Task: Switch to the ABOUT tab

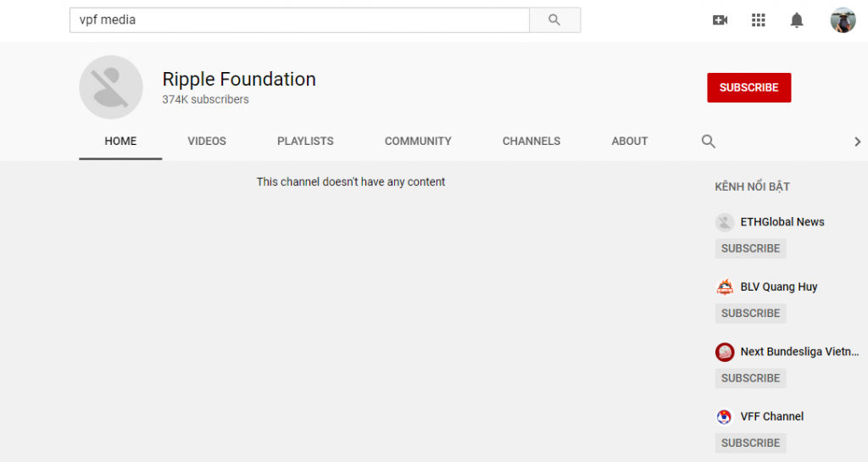Action: [630, 142]
